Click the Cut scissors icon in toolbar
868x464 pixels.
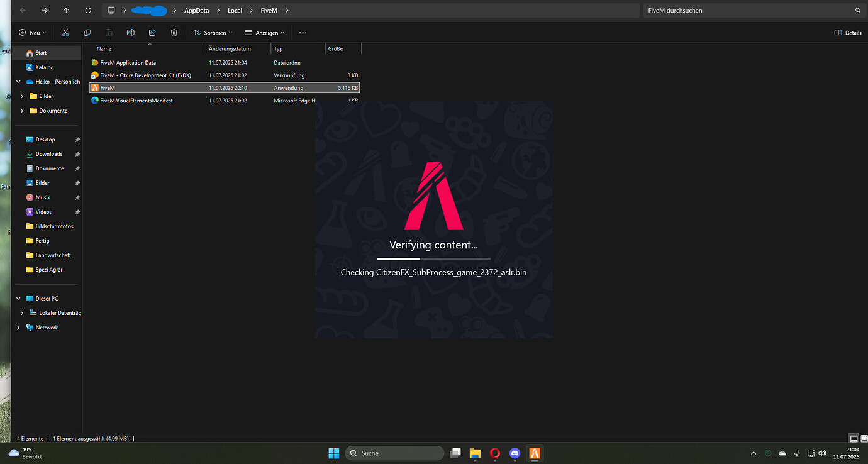(x=65, y=33)
